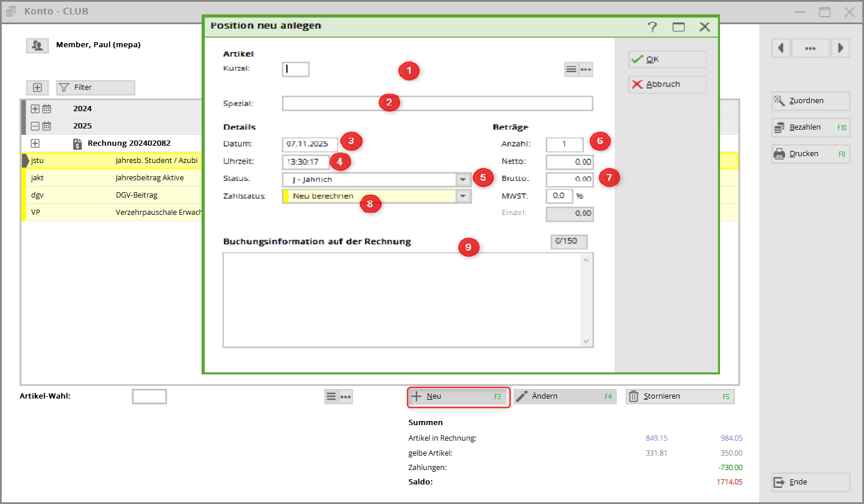Click the Ende button

pos(811,482)
